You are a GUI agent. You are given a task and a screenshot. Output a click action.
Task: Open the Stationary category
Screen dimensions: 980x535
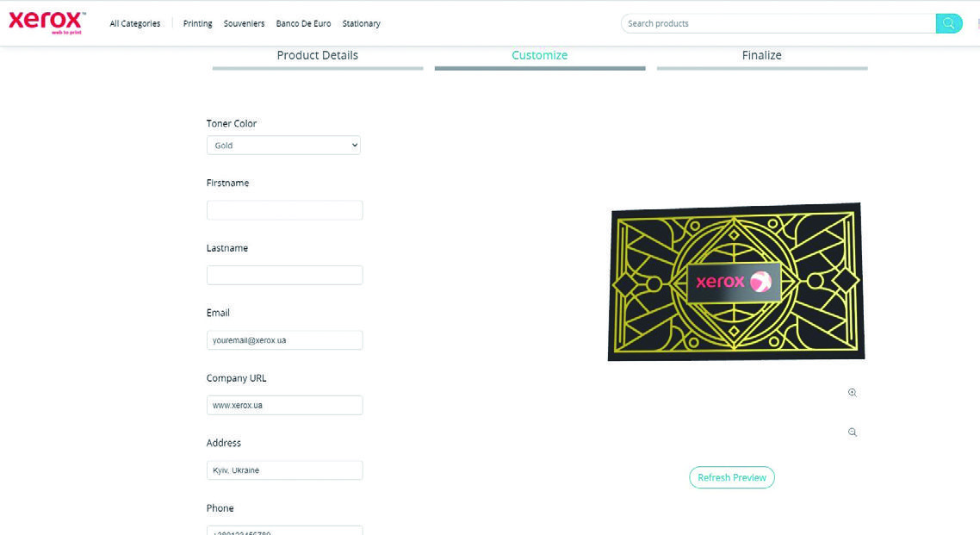(x=361, y=23)
